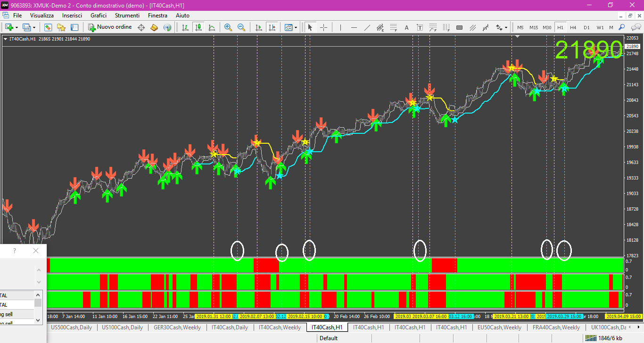Draw a vertical line tool

click(340, 27)
